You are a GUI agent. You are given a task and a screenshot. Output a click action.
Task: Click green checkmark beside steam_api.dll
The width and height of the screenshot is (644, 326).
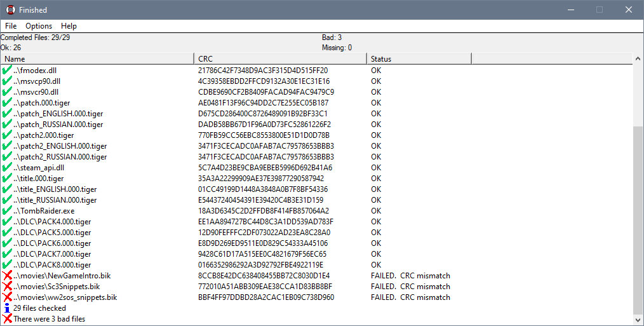[x=7, y=167]
